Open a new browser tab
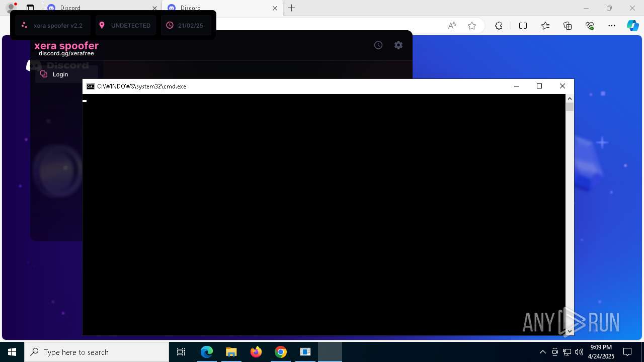This screenshot has height=362, width=644. click(292, 8)
